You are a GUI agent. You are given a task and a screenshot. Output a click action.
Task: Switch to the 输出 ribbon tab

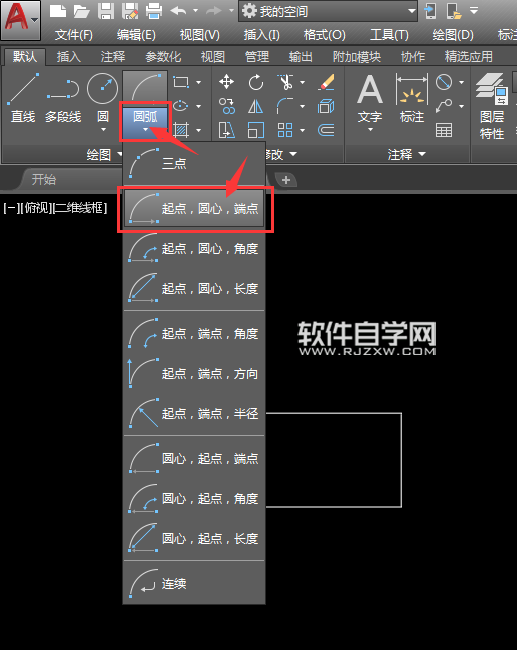tap(301, 56)
